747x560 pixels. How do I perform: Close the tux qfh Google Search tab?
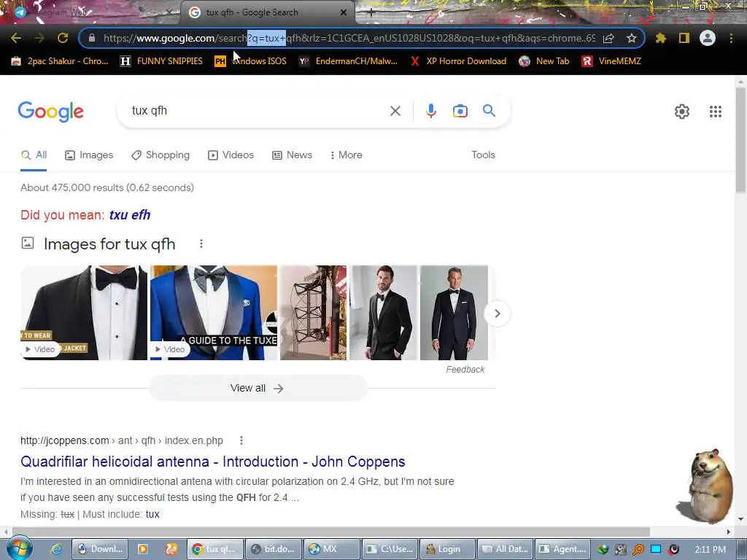click(344, 12)
